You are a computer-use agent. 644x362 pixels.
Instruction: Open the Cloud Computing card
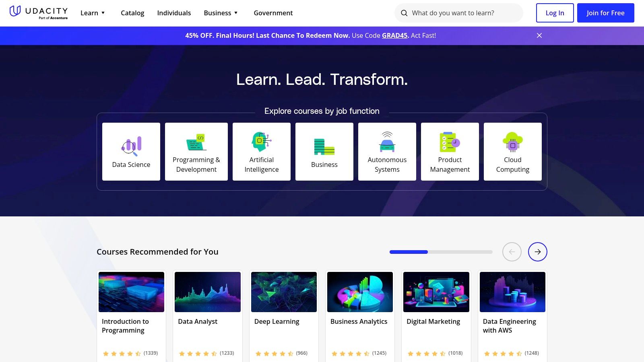[x=513, y=152]
